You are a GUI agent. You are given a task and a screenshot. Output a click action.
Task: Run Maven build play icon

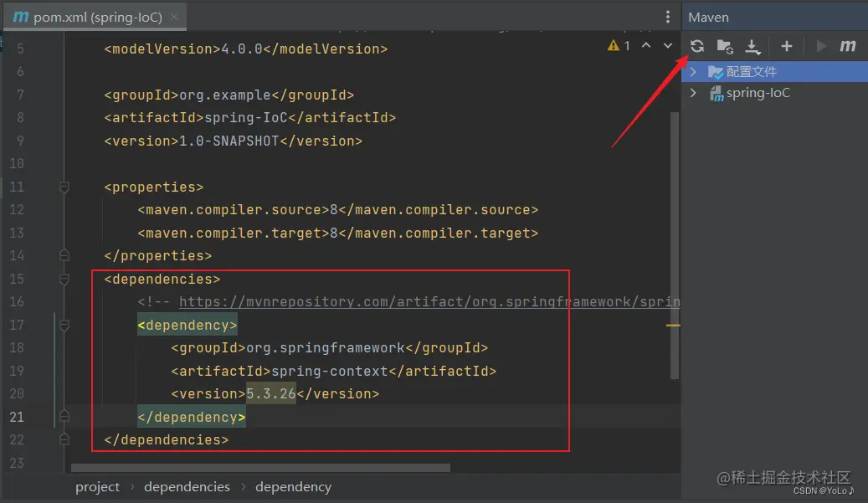[x=821, y=46]
